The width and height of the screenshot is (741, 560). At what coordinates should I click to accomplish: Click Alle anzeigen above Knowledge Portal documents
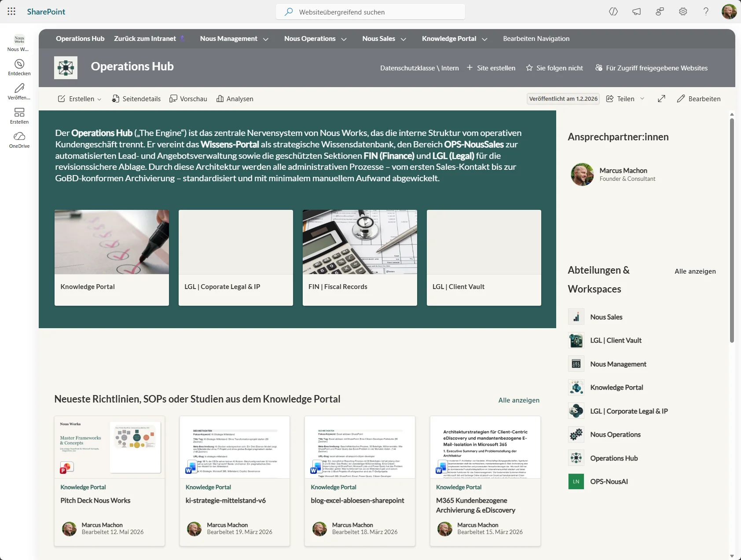(x=519, y=400)
